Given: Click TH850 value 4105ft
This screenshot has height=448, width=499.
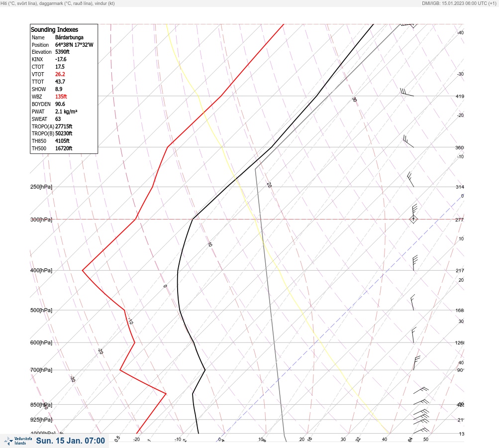Looking at the screenshot, I should click(x=62, y=141).
